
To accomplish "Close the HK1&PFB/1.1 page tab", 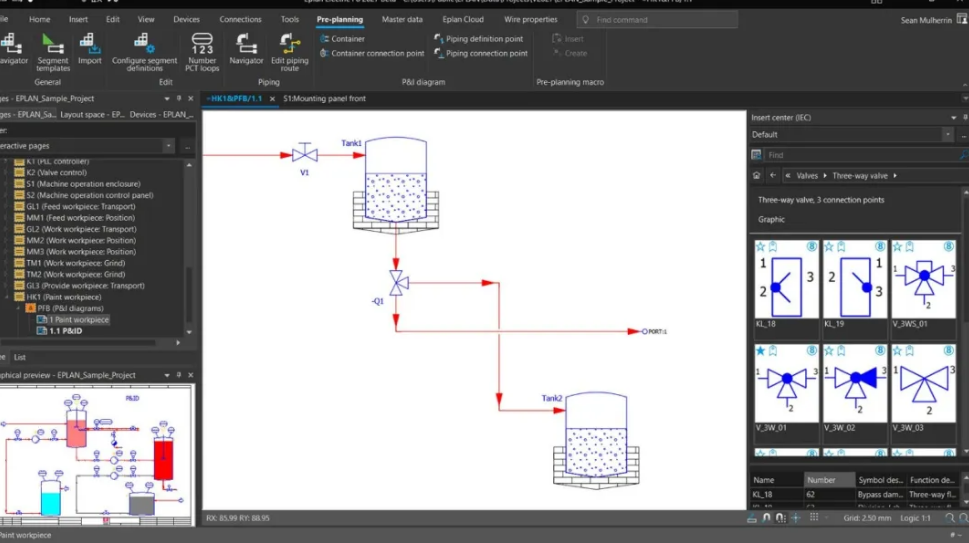I will pos(272,99).
